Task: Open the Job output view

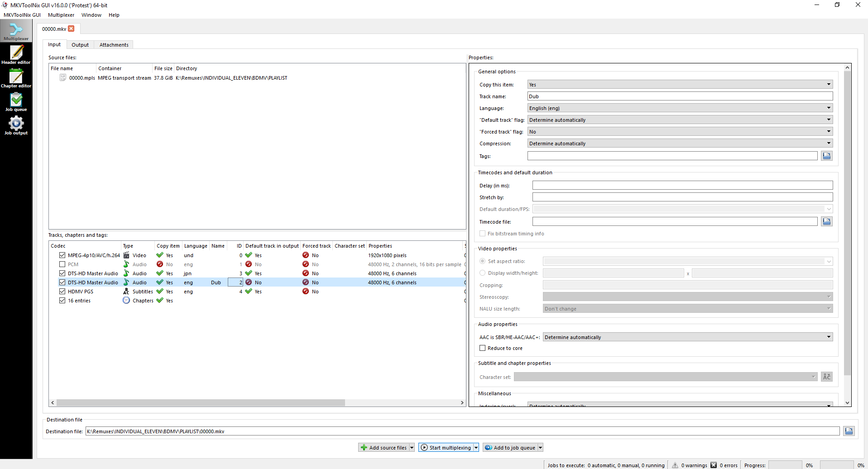Action: (16, 125)
